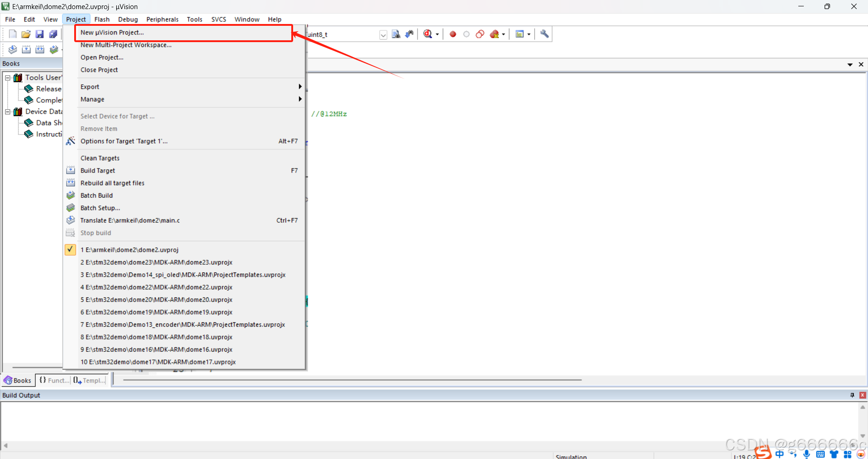Open the Debug menu
The height and width of the screenshot is (459, 868).
click(128, 19)
